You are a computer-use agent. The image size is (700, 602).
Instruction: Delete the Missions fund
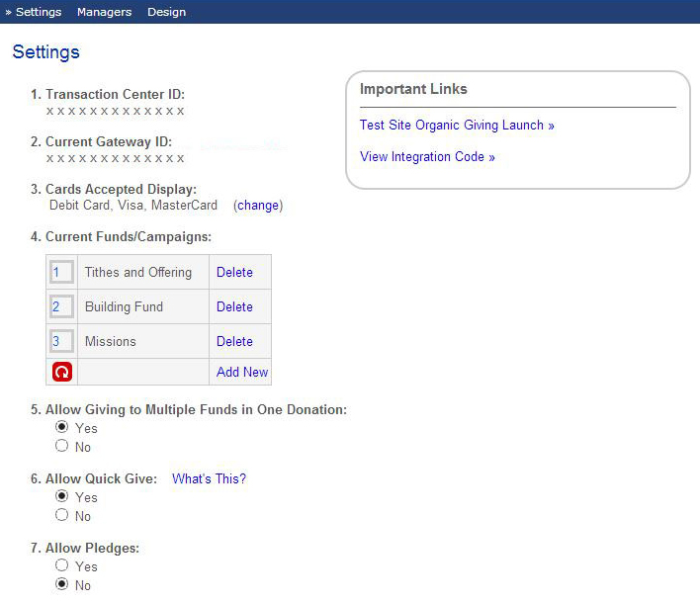(234, 341)
